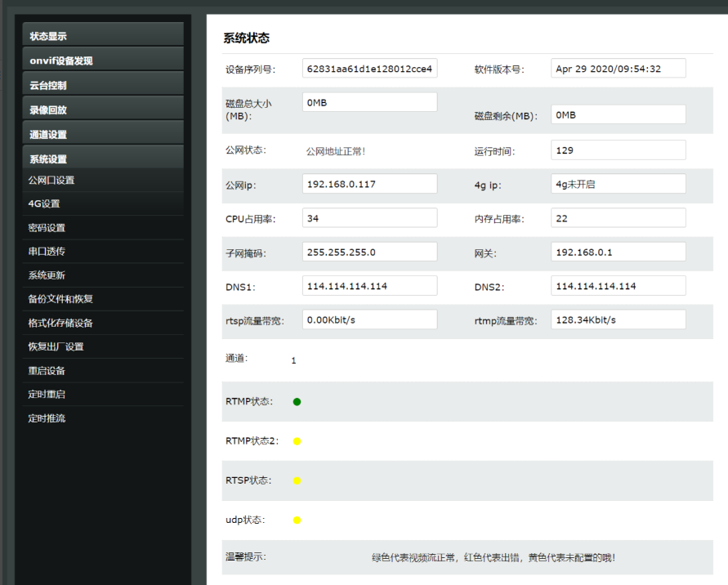Screen dimensions: 728x585
Task: Open the 4G设置 submenu item
Action: point(103,203)
